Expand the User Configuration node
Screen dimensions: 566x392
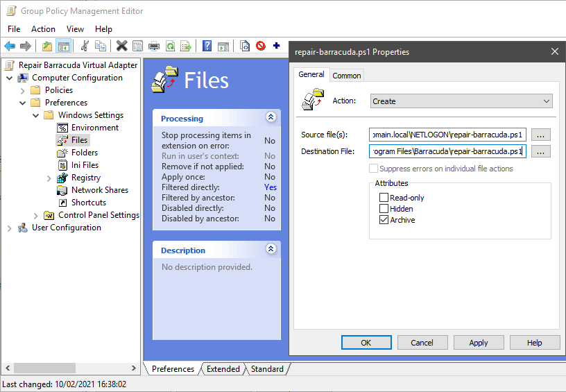[x=10, y=228]
